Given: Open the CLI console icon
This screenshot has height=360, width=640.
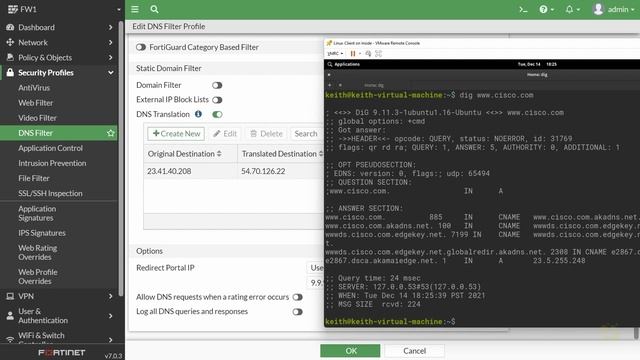Looking at the screenshot, I should (523, 9).
